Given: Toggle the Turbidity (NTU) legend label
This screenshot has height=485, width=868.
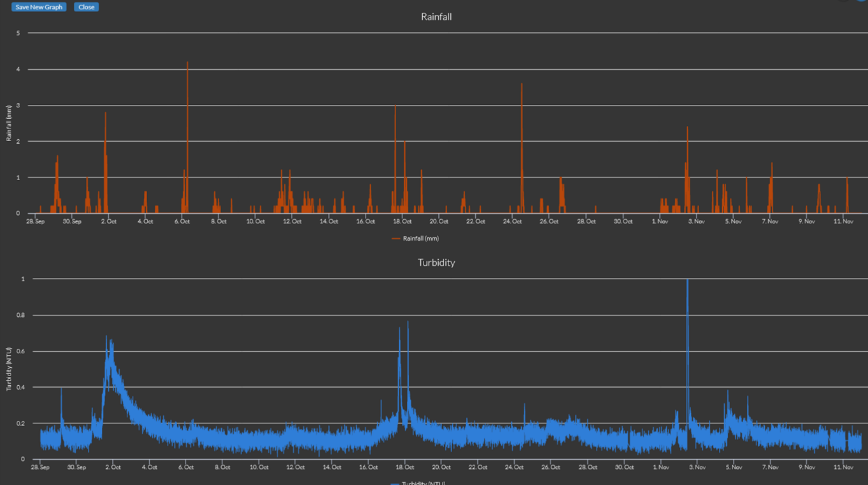Looking at the screenshot, I should [423, 483].
